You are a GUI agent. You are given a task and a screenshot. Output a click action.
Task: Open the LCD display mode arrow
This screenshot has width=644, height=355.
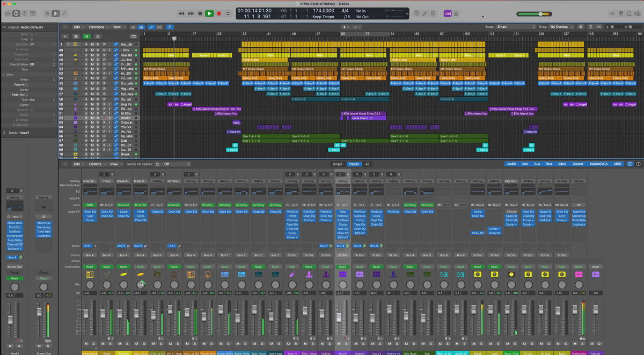coord(406,13)
